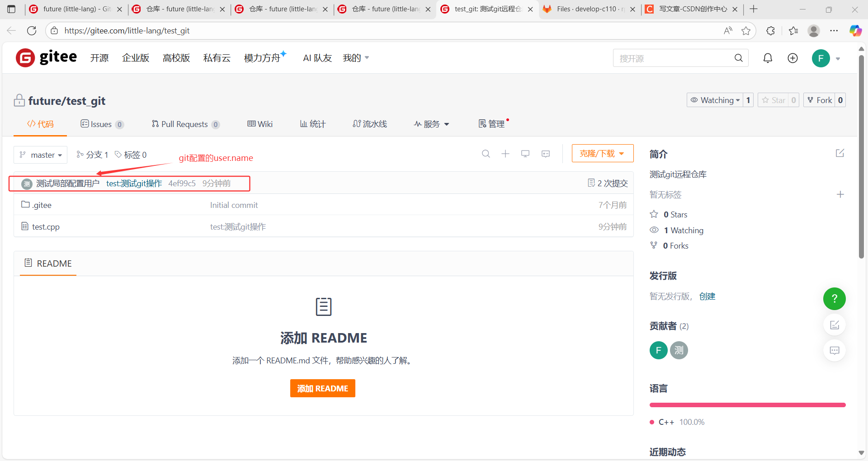
Task: Click contributor avatar 测
Action: 679,350
